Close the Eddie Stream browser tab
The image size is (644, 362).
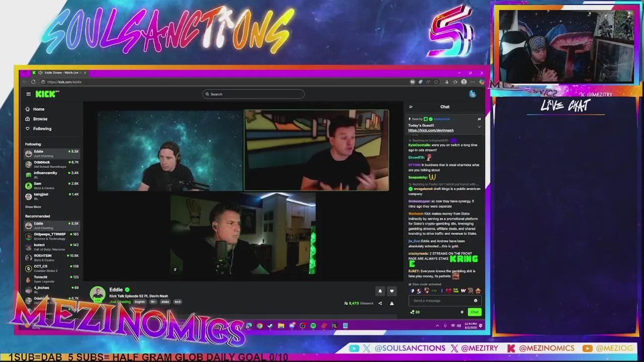[85, 73]
